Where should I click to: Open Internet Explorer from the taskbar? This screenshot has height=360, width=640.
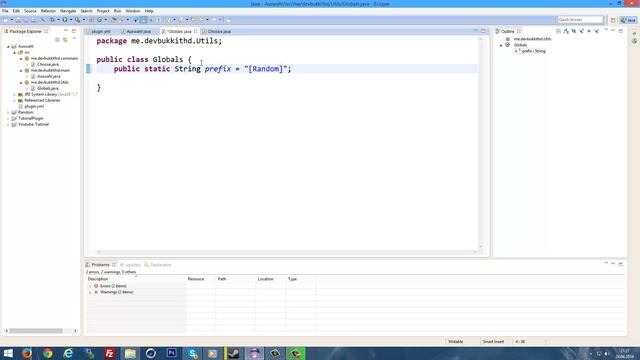[x=68, y=353]
